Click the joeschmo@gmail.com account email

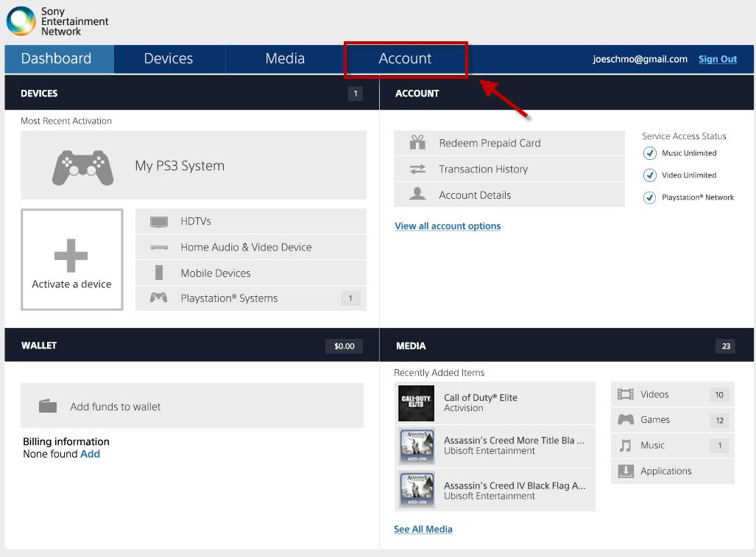pos(640,59)
